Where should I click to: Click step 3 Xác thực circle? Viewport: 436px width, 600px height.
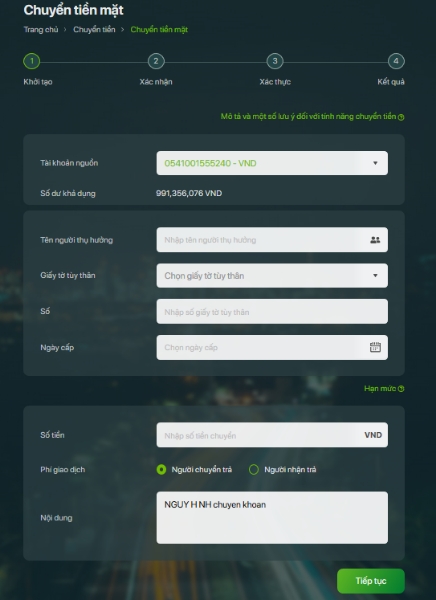275,61
